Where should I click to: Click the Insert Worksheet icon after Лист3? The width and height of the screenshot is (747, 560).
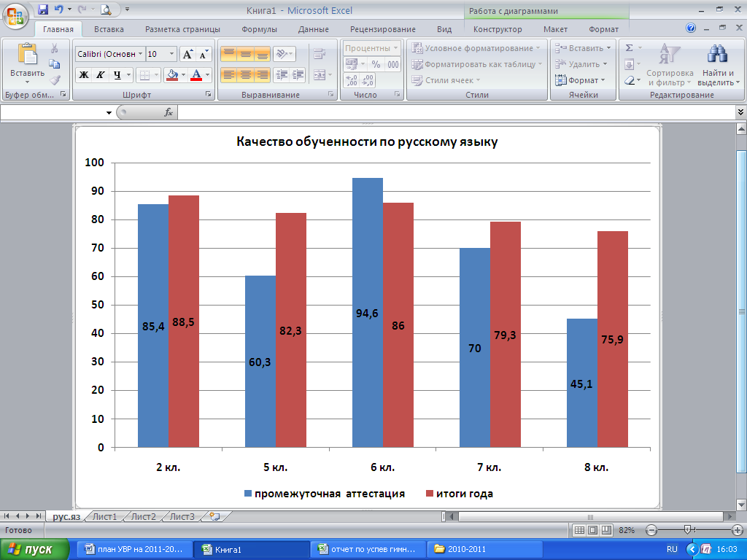coord(214,516)
